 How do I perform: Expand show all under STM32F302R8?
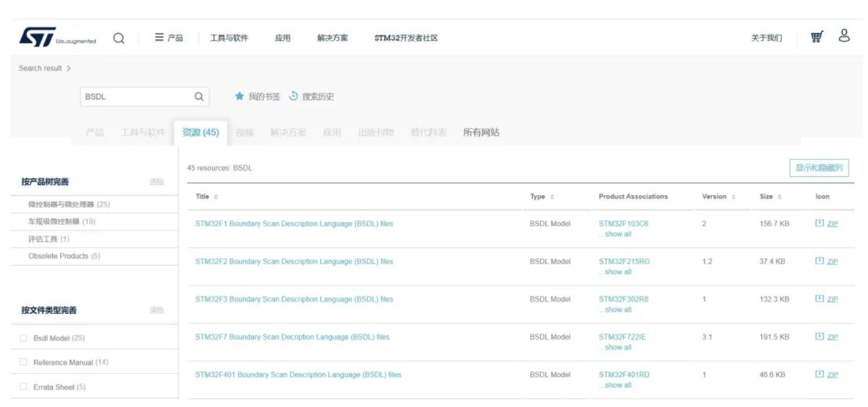click(x=616, y=309)
